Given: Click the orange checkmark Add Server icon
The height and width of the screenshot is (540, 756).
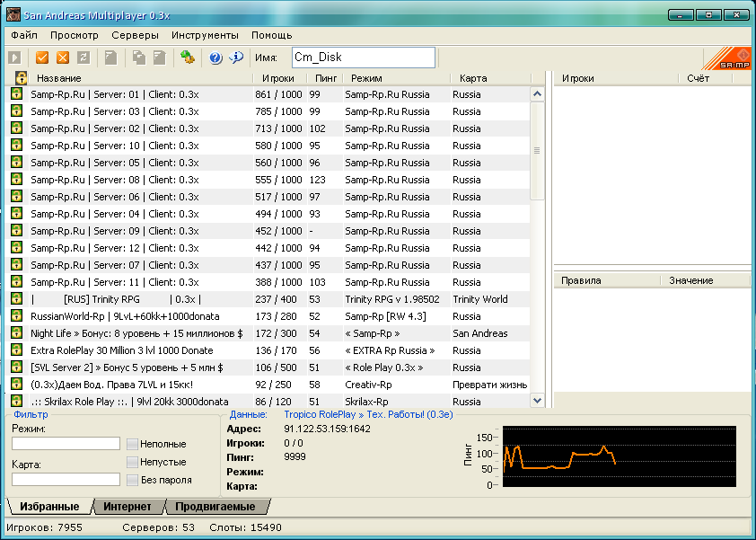Looking at the screenshot, I should (42, 58).
